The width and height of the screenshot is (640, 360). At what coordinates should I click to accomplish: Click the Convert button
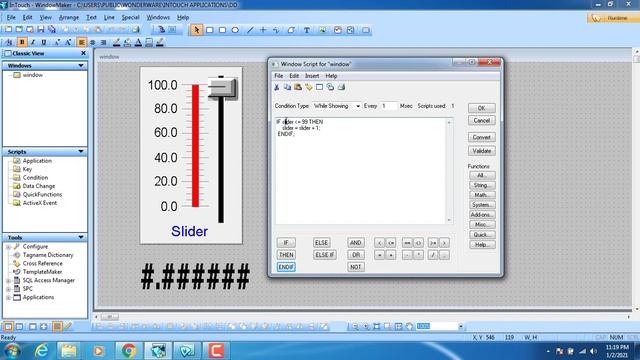482,137
